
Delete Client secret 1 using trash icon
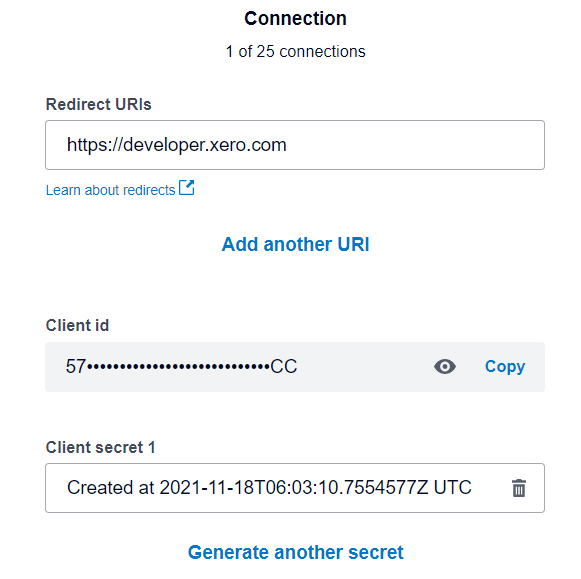[x=519, y=488]
